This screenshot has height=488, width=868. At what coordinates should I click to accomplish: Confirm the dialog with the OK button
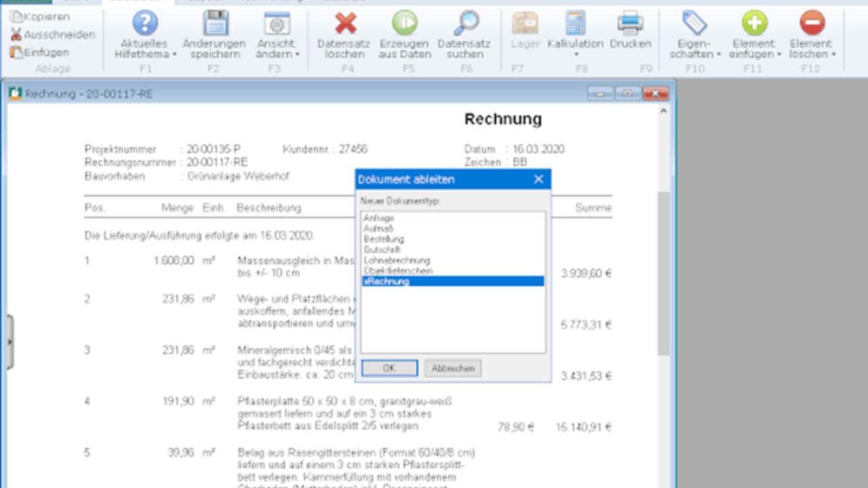pos(389,368)
